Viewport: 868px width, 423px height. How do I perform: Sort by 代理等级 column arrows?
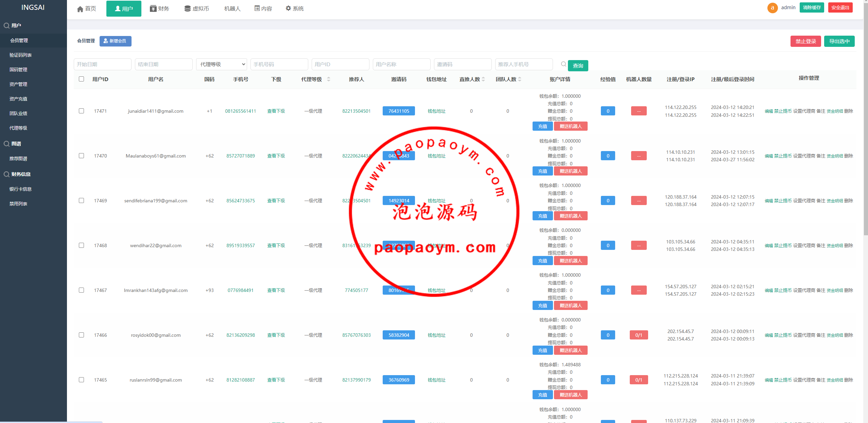329,79
